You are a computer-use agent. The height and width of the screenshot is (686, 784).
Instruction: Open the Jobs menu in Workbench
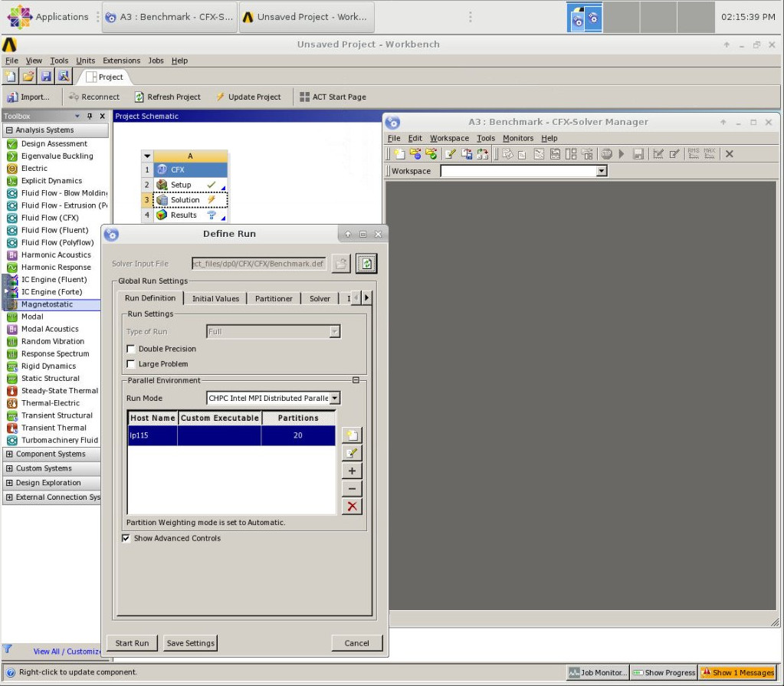(x=156, y=61)
